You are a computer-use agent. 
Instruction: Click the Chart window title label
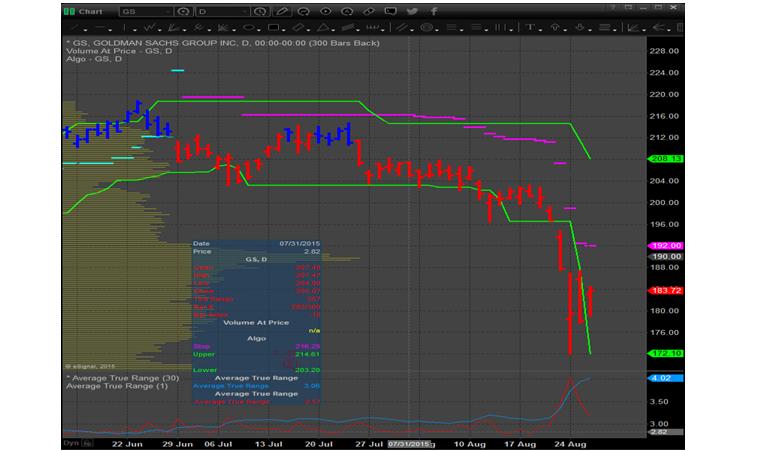[90, 11]
